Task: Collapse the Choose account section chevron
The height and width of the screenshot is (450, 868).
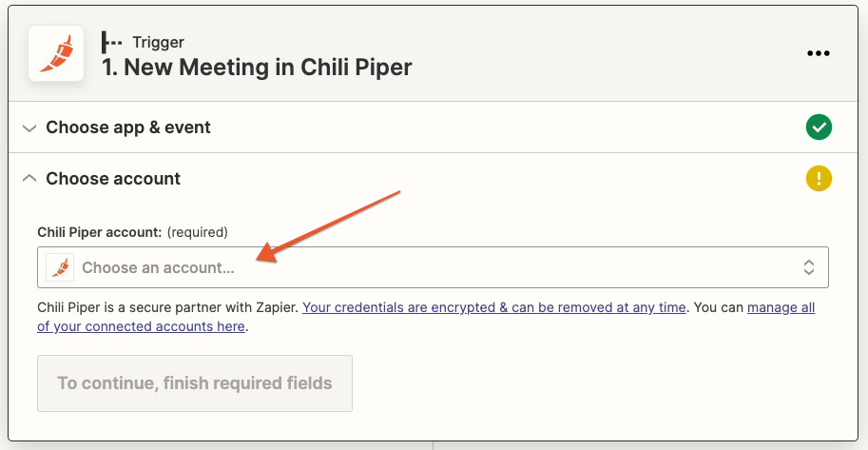Action: [29, 179]
